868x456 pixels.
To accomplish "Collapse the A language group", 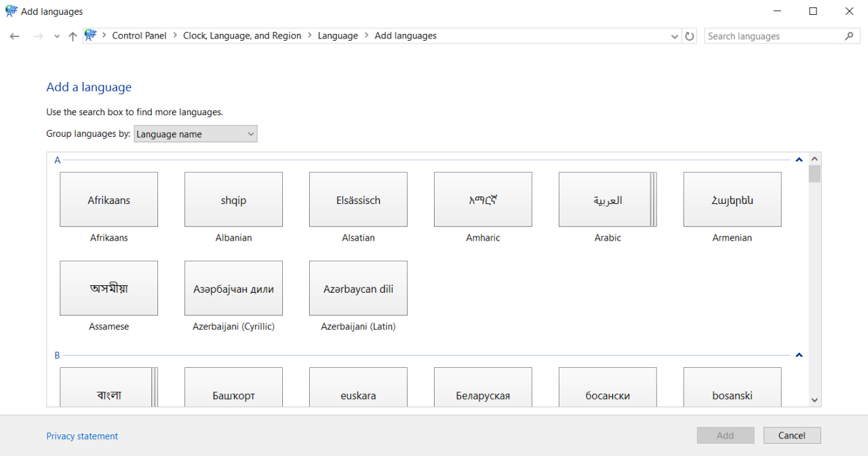I will point(799,160).
